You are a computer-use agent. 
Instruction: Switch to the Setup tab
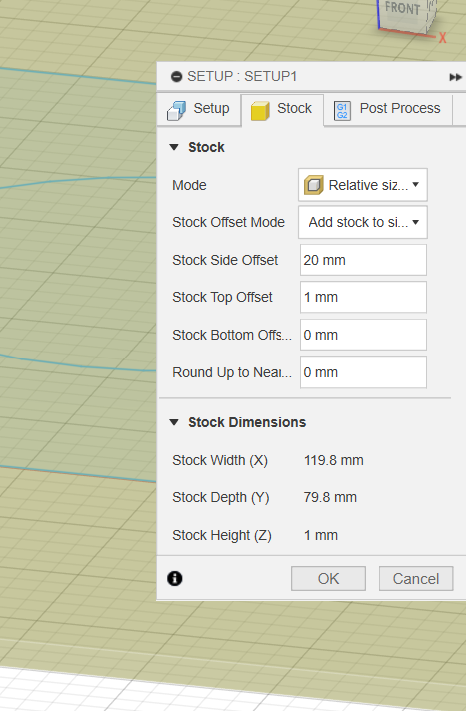199,109
